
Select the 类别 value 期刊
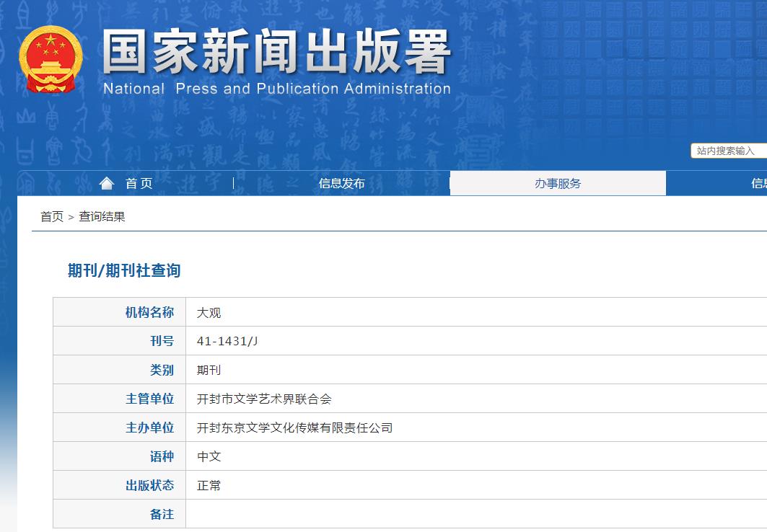(x=209, y=370)
